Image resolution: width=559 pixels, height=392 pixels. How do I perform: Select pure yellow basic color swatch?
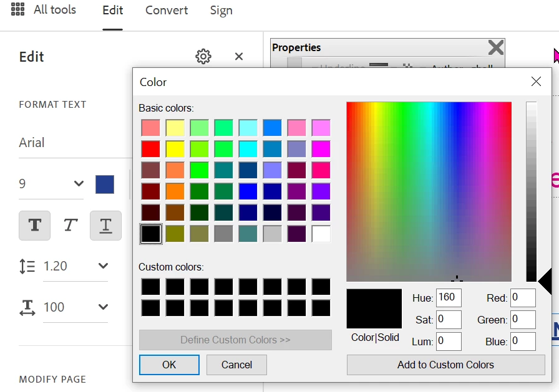(175, 149)
